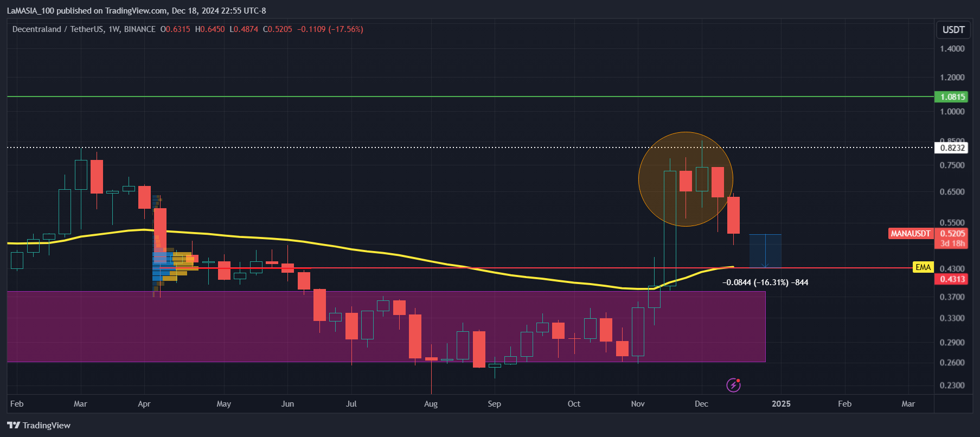Click the yellow EMA label tag

[x=923, y=267]
